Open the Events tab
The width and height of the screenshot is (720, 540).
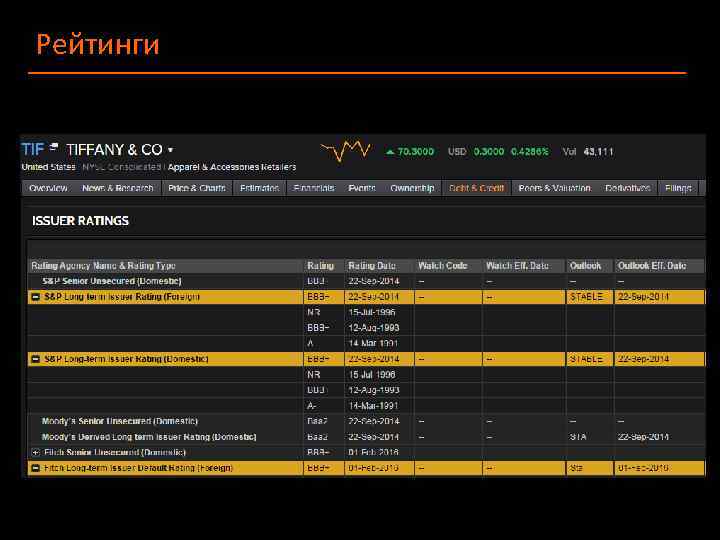pyautogui.click(x=362, y=188)
